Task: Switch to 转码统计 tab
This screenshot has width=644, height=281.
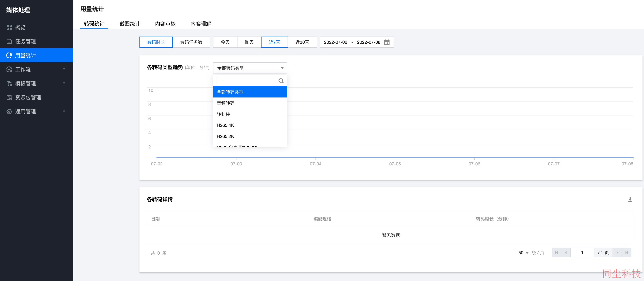Action: [x=94, y=24]
